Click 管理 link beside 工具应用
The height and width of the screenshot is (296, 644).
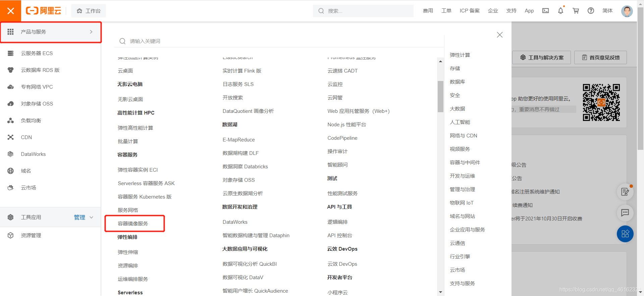(x=79, y=217)
